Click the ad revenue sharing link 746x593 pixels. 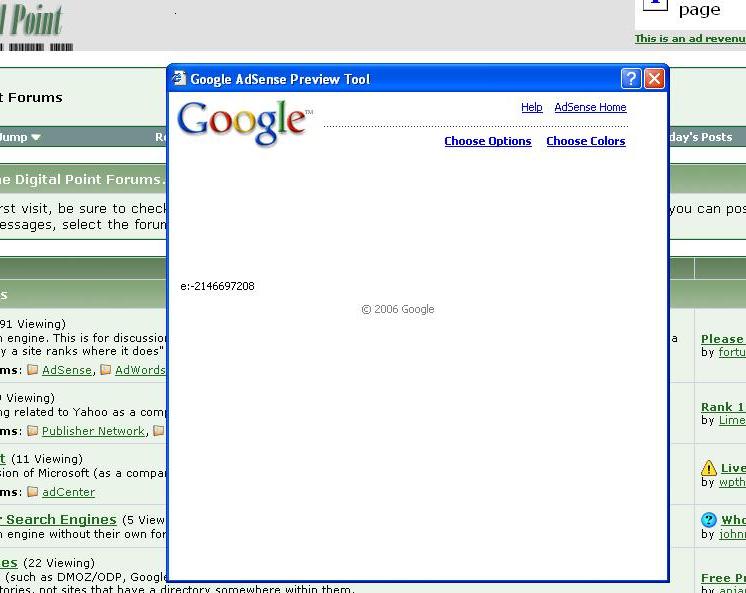690,39
